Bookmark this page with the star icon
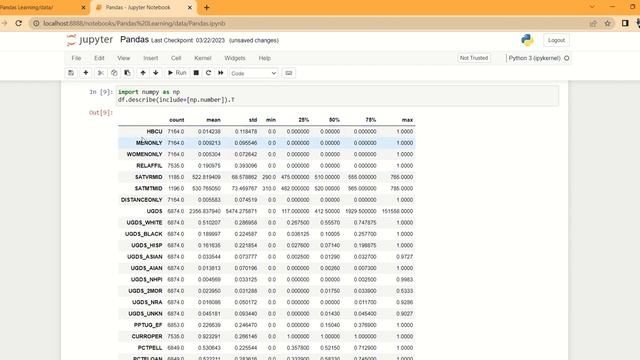The image size is (640, 360). point(607,23)
